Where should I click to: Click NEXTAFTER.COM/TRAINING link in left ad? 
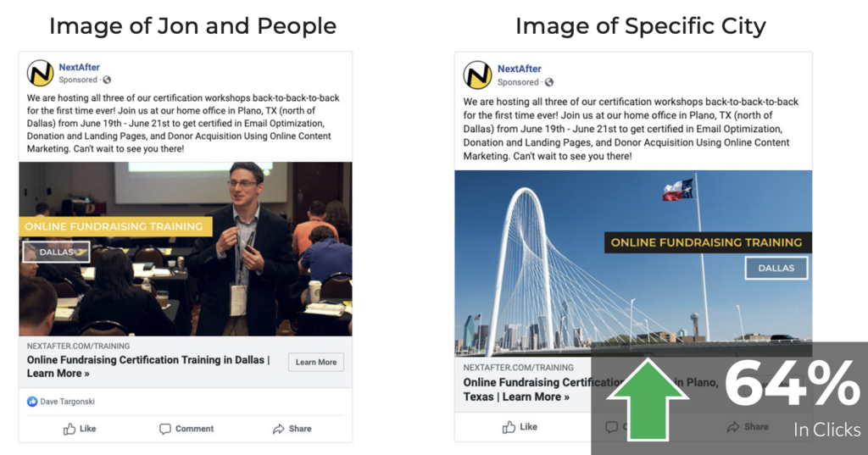point(78,346)
